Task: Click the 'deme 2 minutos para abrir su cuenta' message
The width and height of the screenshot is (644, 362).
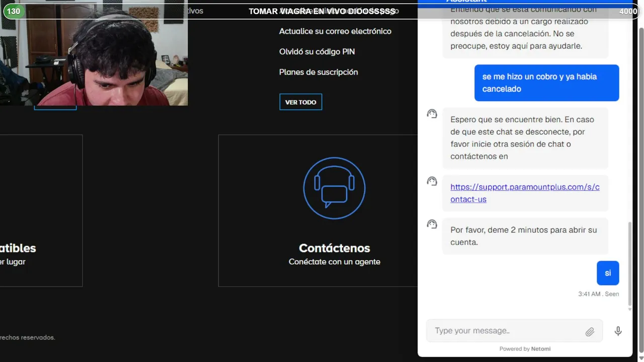Action: point(525,236)
